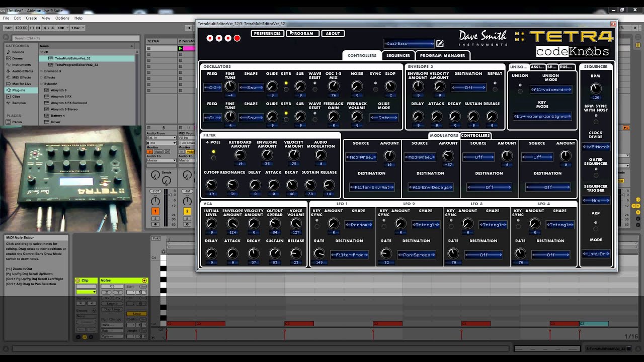Screen dimensions: 644x362
Task: Open the Dual Bass program dropdown
Action: click(409, 44)
